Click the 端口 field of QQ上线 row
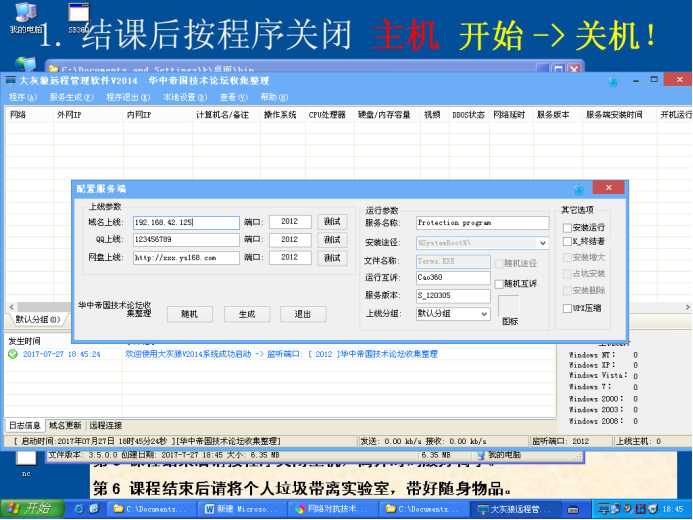 click(290, 239)
